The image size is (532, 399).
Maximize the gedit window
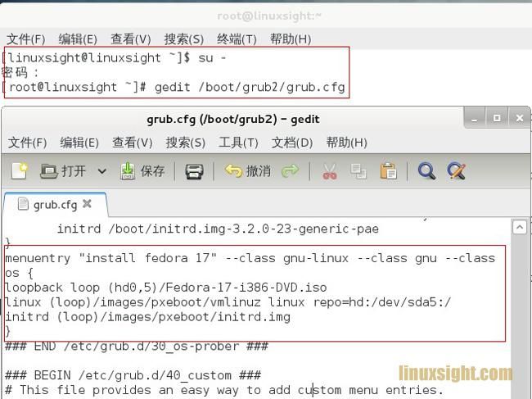click(497, 118)
